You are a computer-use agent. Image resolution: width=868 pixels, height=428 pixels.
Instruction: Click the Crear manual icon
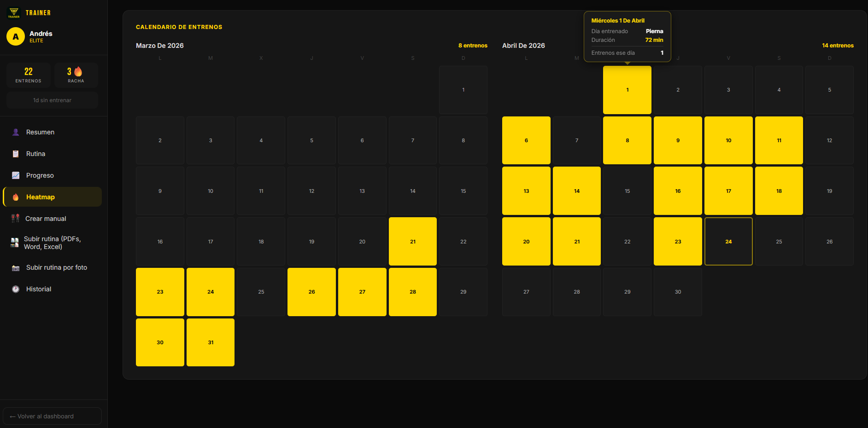15,219
